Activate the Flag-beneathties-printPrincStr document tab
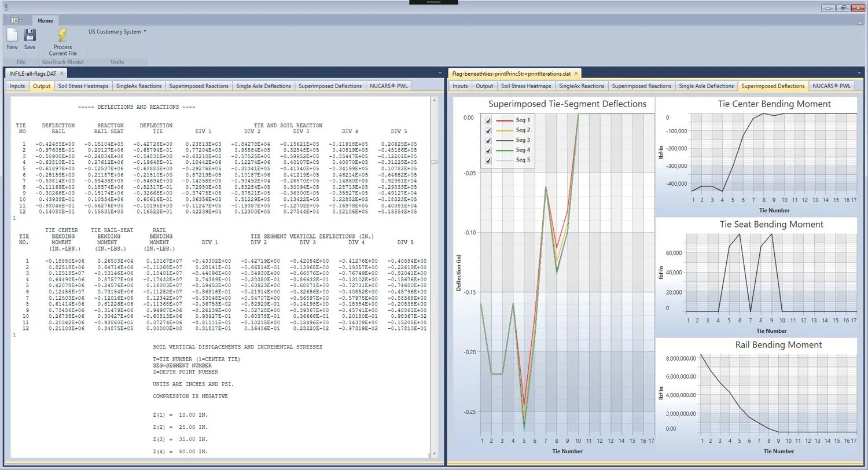 point(512,74)
